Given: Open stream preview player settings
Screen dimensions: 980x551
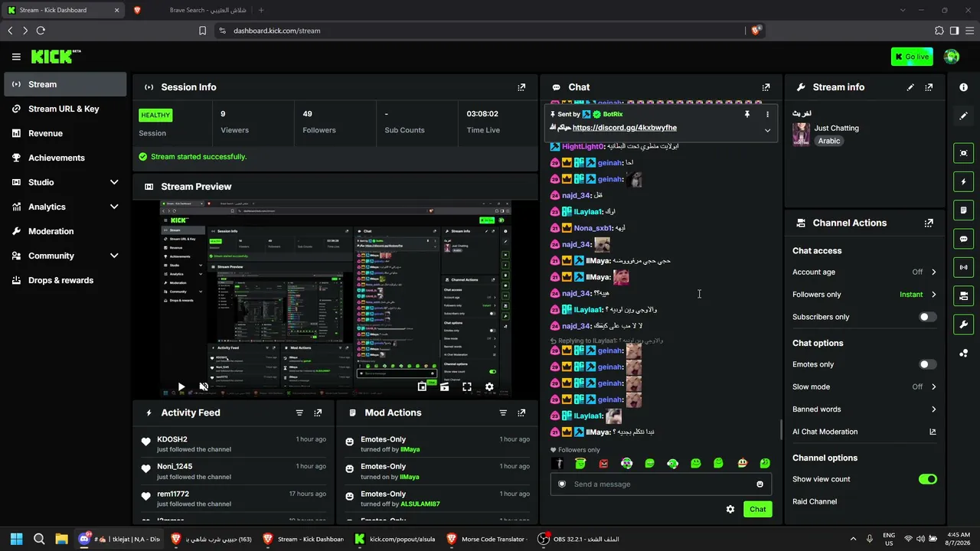Looking at the screenshot, I should (489, 387).
